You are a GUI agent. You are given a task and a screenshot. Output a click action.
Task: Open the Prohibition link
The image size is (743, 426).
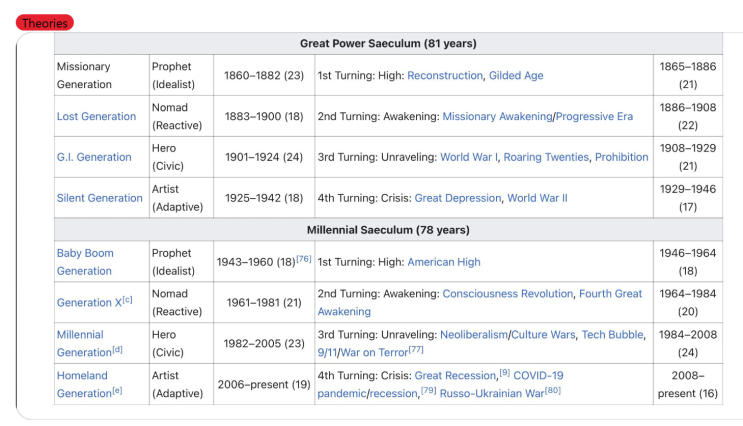(621, 157)
